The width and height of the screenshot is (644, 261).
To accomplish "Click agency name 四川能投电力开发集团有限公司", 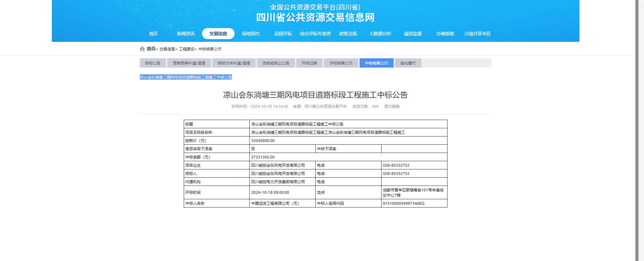I will pos(278,182).
